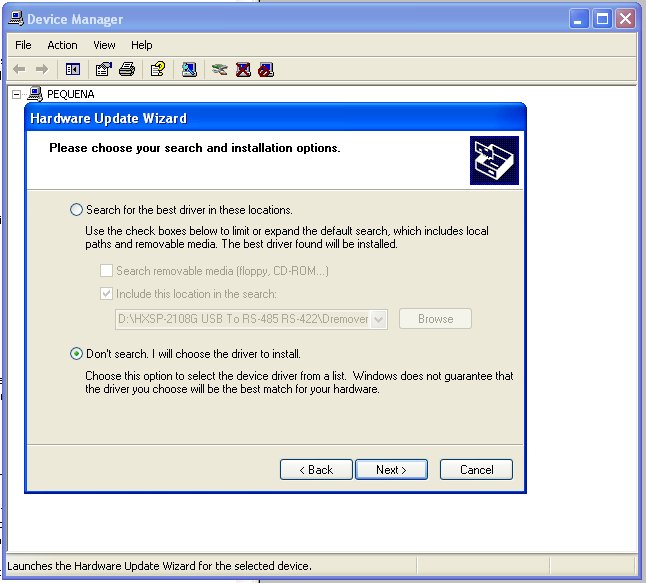Collapse the PEQUENA tree node

point(16,95)
